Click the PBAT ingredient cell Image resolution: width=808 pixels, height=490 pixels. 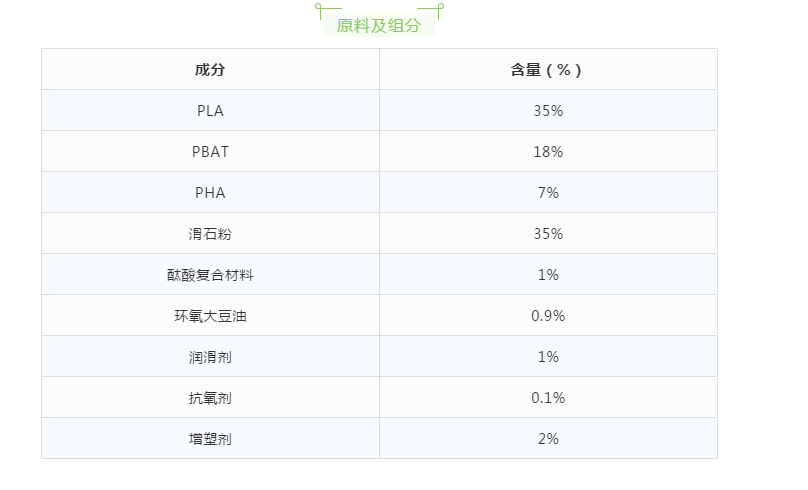tap(210, 151)
